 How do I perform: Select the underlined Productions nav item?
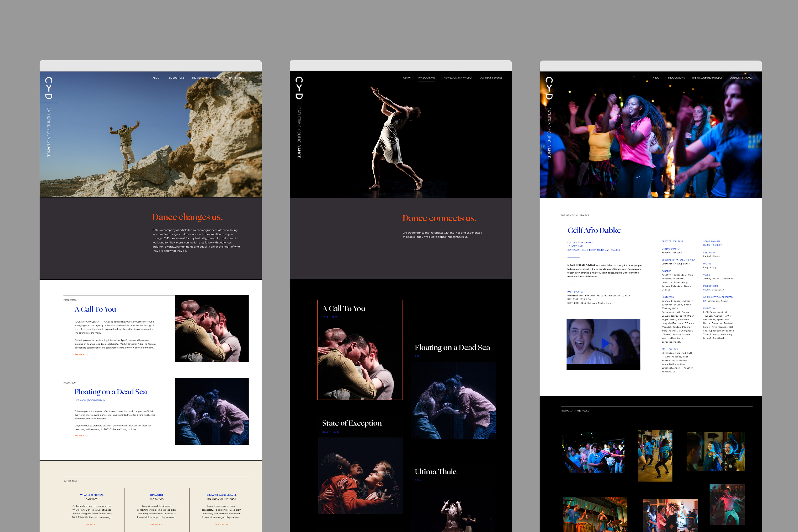coord(426,78)
